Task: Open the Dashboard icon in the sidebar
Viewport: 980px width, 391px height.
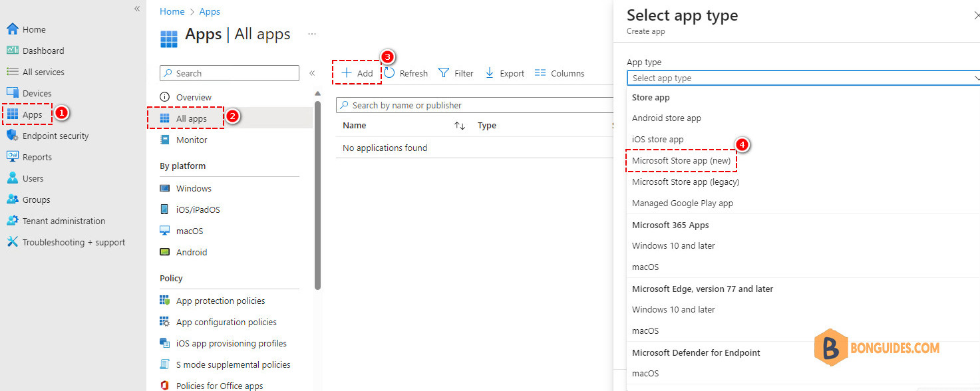Action: click(x=13, y=51)
